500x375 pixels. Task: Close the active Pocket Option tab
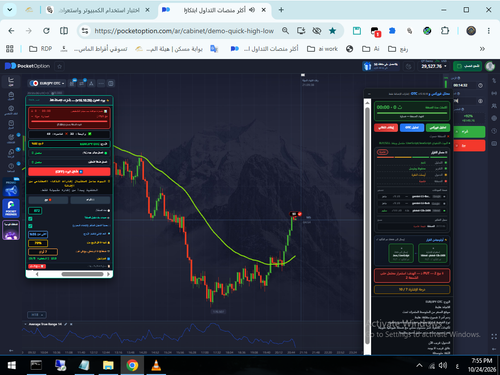point(264,10)
